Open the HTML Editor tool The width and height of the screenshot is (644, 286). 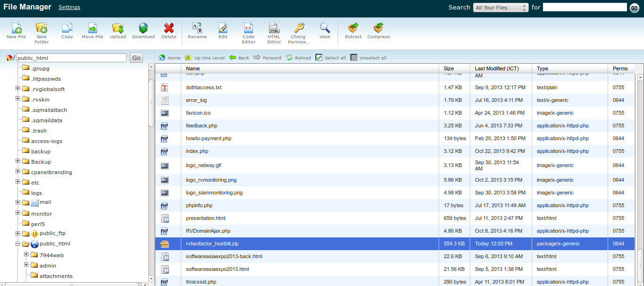[x=274, y=28]
